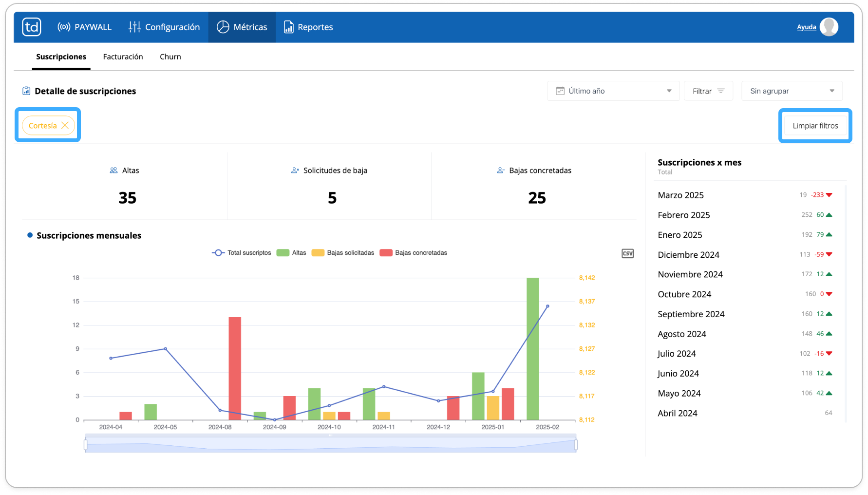Switch to the Facturación tab
This screenshot has height=495, width=868.
click(x=123, y=57)
